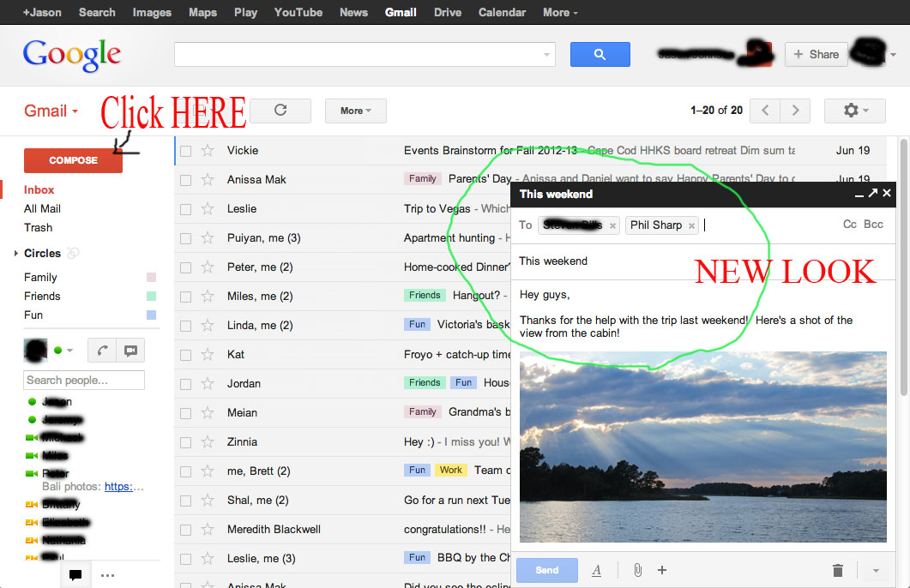Click the plus insert icon in compose
The image size is (910, 588).
661,570
